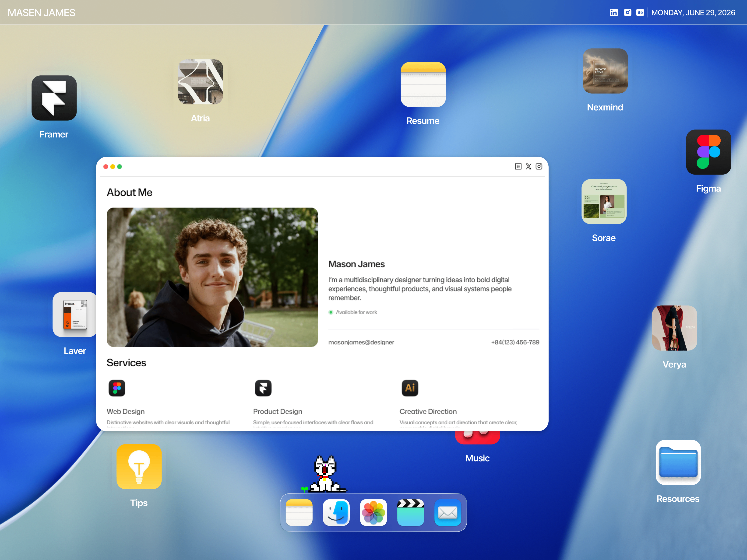Image resolution: width=747 pixels, height=560 pixels.
Task: Click the MASEN JAMES title
Action: click(x=42, y=13)
